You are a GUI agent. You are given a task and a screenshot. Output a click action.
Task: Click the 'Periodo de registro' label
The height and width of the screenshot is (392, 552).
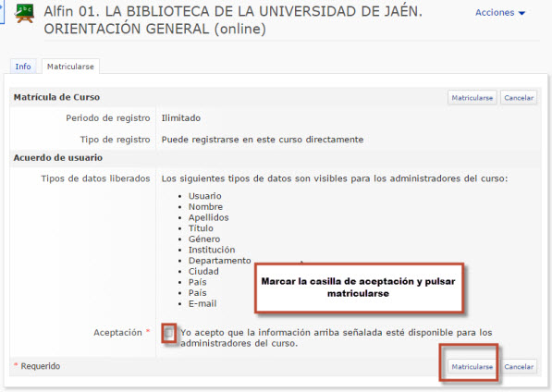point(108,118)
